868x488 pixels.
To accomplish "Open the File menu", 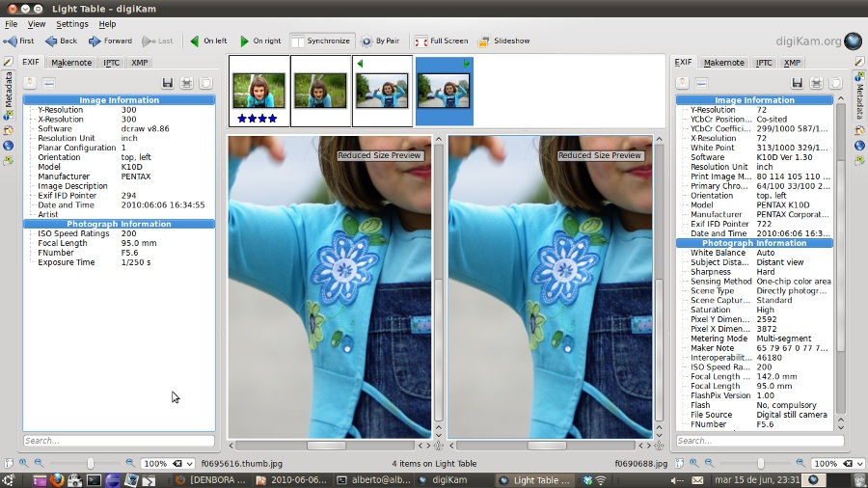I will (11, 24).
